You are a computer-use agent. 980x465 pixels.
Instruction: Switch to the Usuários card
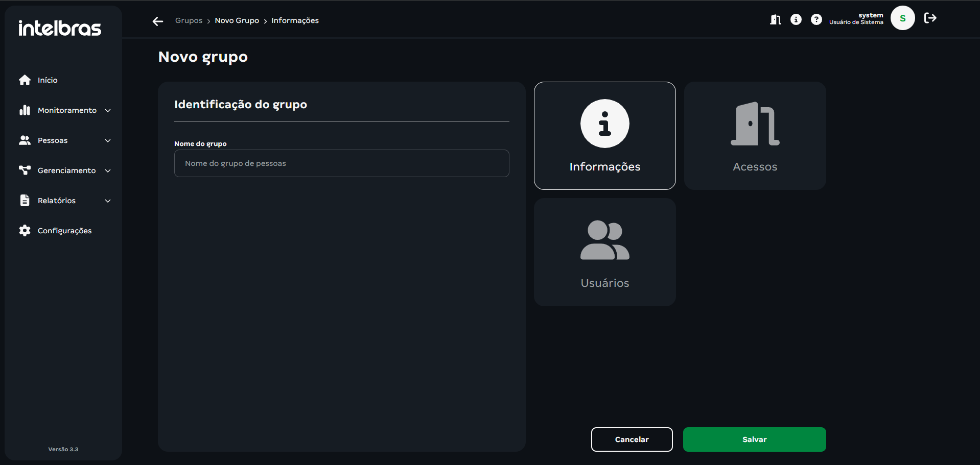(x=604, y=252)
